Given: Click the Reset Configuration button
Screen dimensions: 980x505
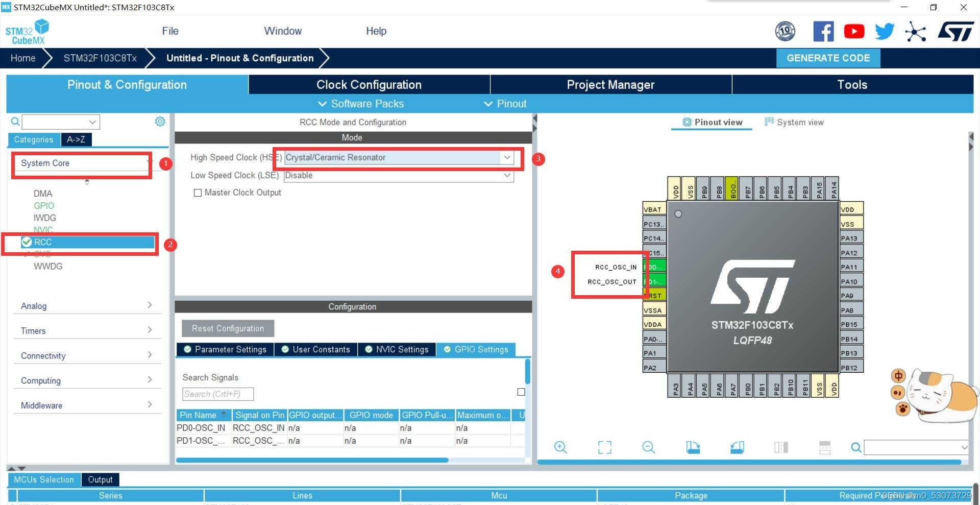Looking at the screenshot, I should 228,328.
